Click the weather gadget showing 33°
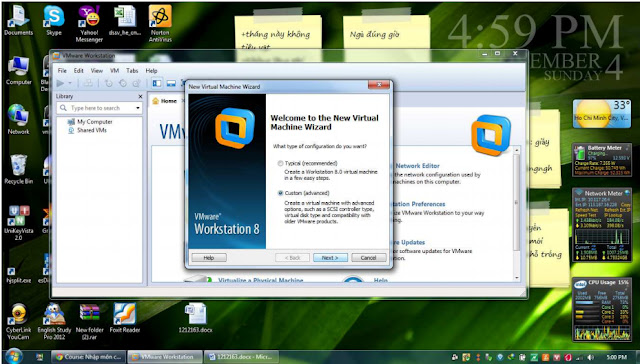The width and height of the screenshot is (640, 364). pos(602,114)
